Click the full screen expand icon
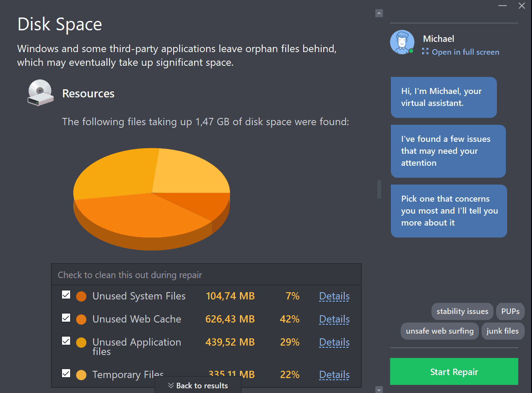This screenshot has height=393, width=532. pos(425,52)
